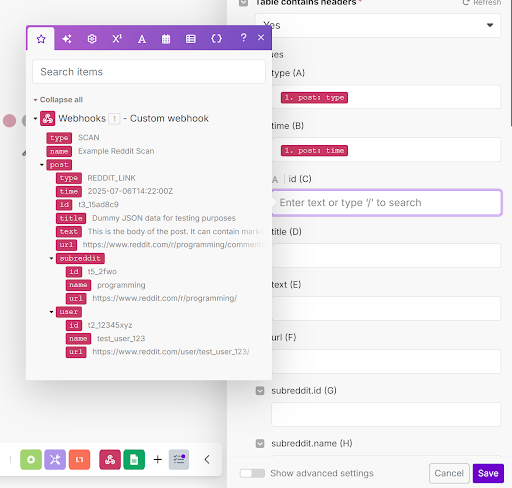
Task: Insert the user id t2_12345xyz pill
Action: 74,325
